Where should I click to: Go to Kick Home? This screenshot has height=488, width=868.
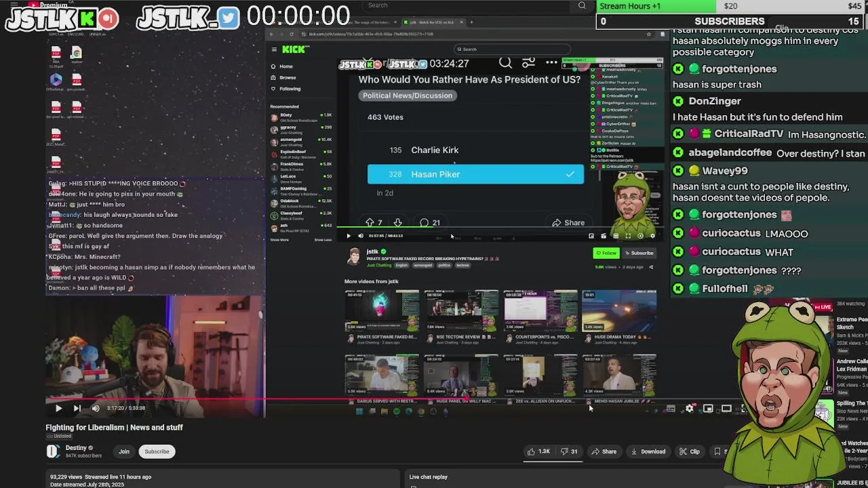(x=281, y=66)
